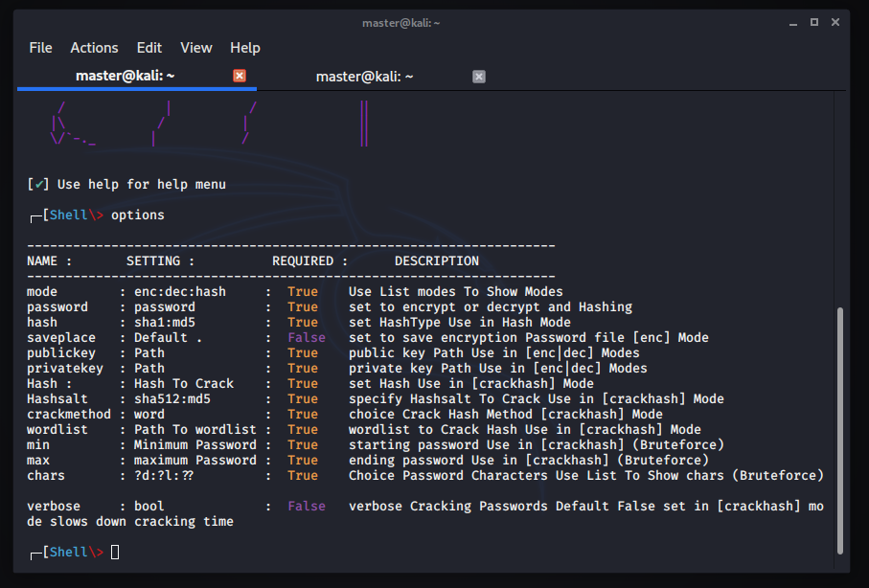869x588 pixels.
Task: Click the 'sha1:md5' setting value
Action: click(x=165, y=322)
